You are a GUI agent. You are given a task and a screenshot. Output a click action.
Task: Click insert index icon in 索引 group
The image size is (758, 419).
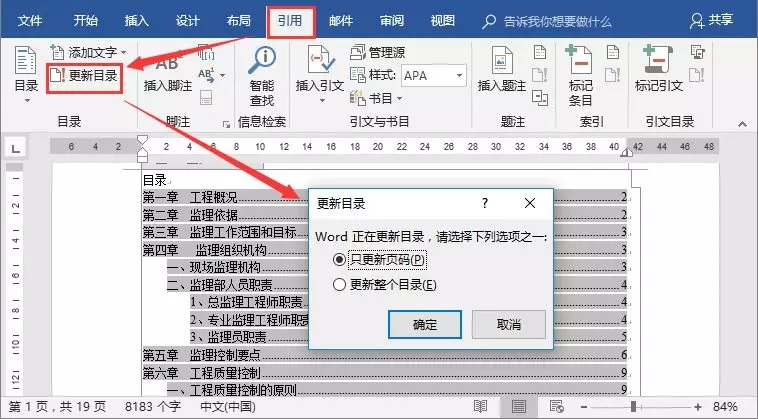[613, 52]
